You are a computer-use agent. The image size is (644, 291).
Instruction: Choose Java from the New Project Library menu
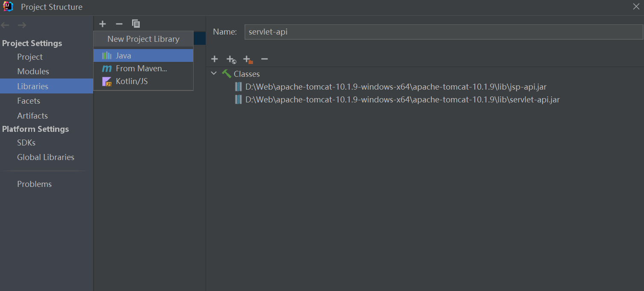click(144, 55)
